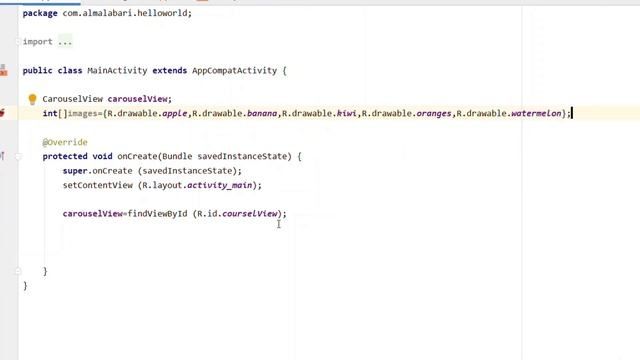
Task: Click the 'extends' keyword
Action: [169, 70]
